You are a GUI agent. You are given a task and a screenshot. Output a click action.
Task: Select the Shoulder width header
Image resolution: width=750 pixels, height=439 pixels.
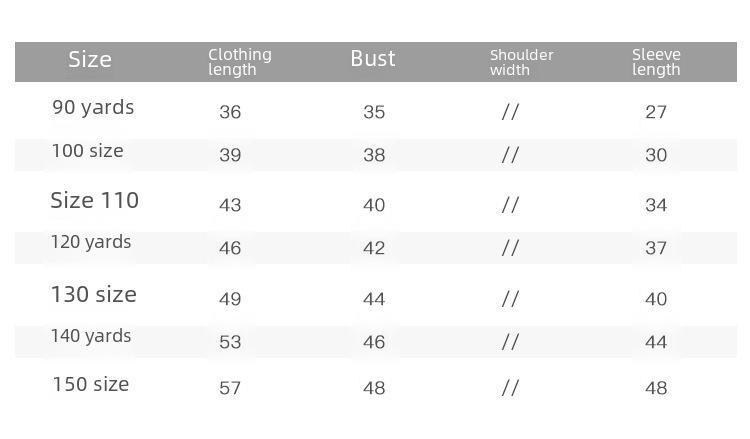coord(521,62)
